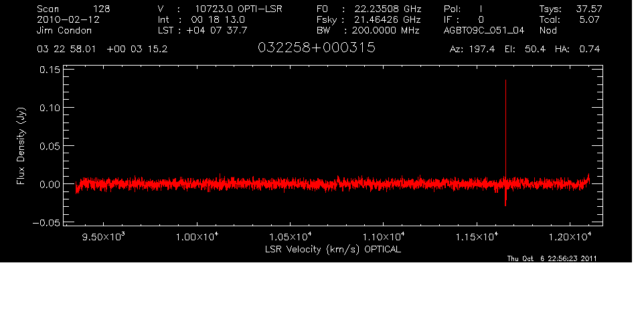644x328 pixels.
Task: Click the Nod procedure label
Action: pyautogui.click(x=548, y=31)
